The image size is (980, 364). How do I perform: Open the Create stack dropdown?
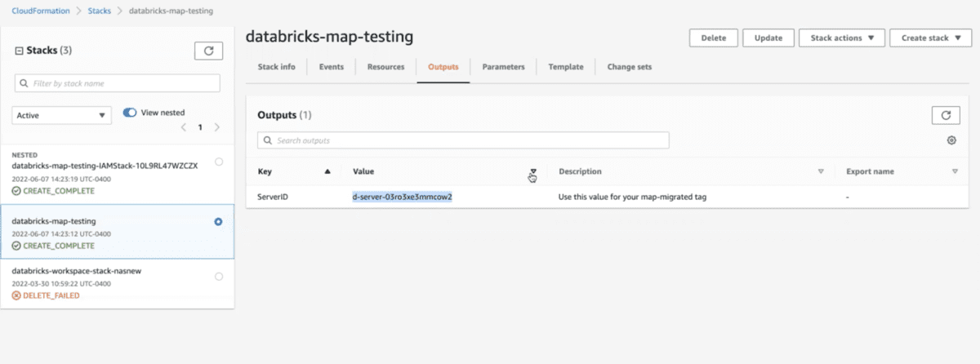tap(930, 38)
